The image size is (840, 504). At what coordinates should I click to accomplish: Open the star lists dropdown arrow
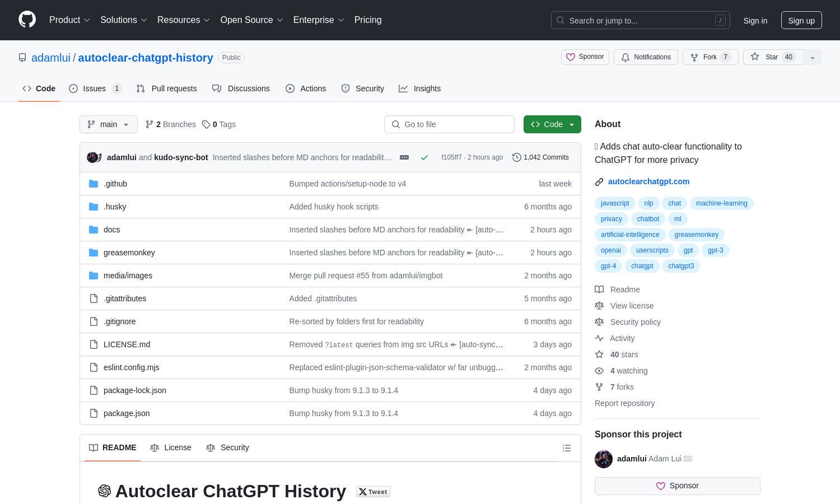point(813,57)
